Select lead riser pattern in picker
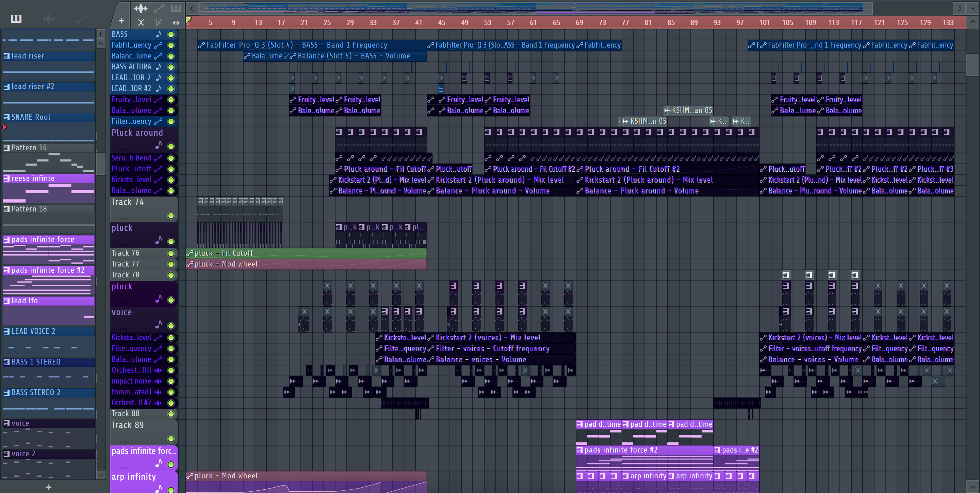 (x=49, y=56)
